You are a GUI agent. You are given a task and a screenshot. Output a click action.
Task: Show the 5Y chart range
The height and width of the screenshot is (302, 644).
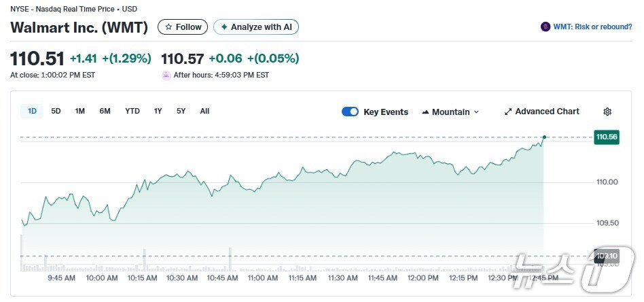pos(181,111)
